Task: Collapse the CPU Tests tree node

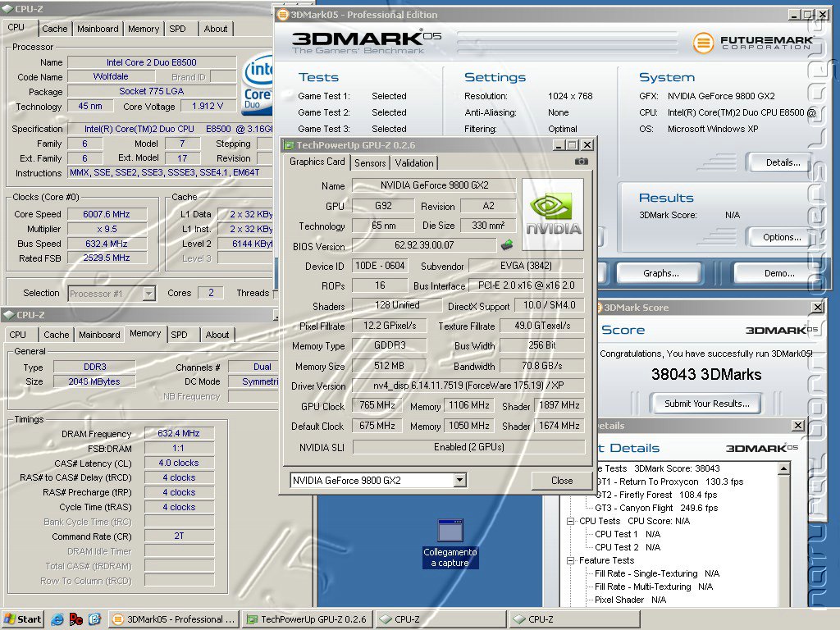Action: click(x=571, y=521)
